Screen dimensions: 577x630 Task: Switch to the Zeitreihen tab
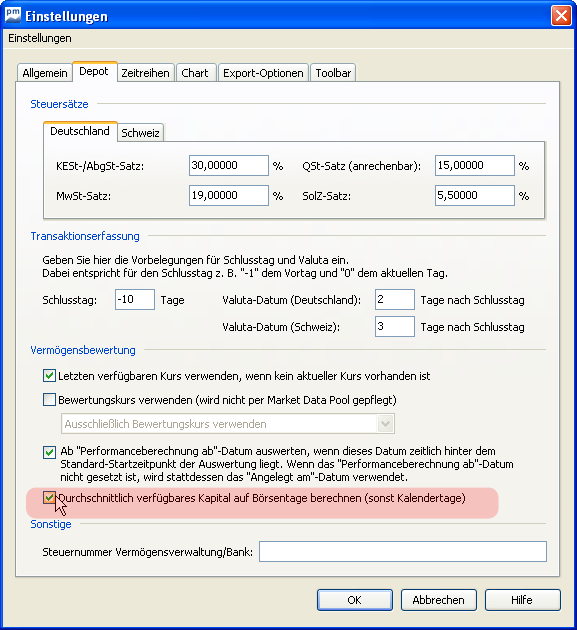click(145, 73)
